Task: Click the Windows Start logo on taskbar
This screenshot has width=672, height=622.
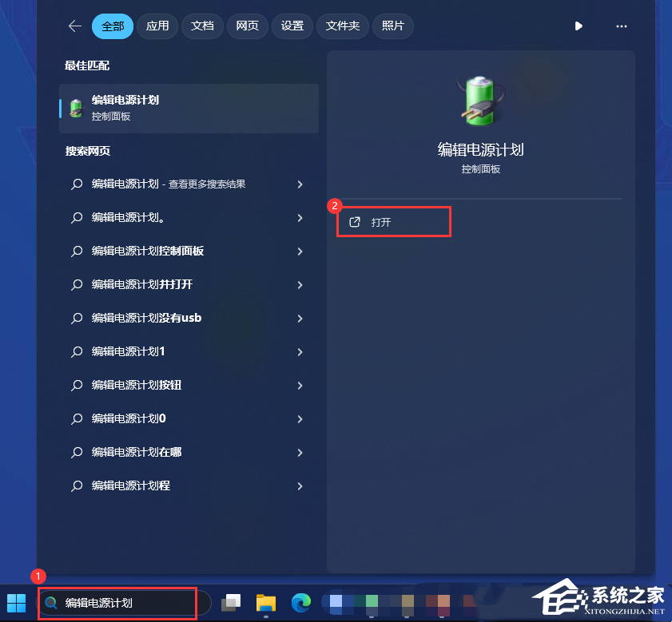Action: tap(17, 603)
